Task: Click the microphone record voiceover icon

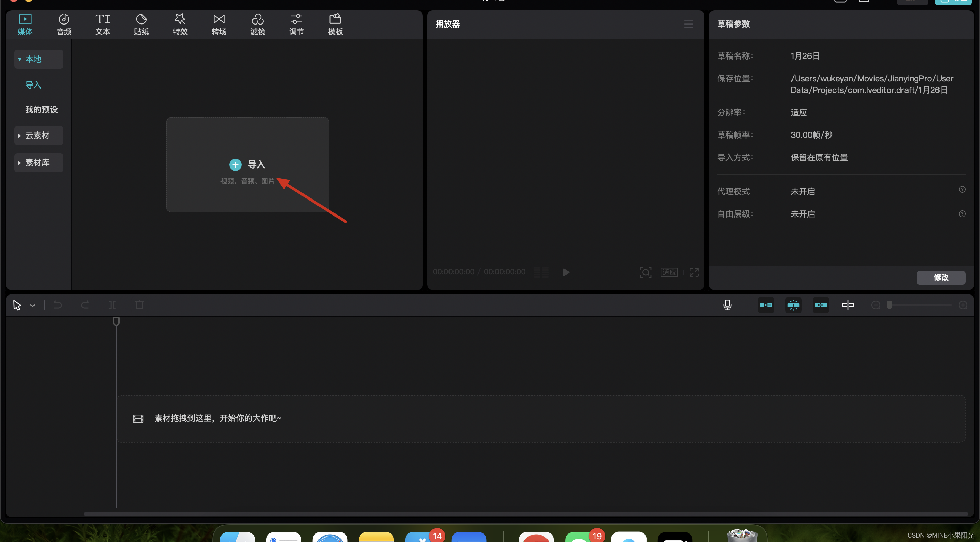Action: pos(727,305)
